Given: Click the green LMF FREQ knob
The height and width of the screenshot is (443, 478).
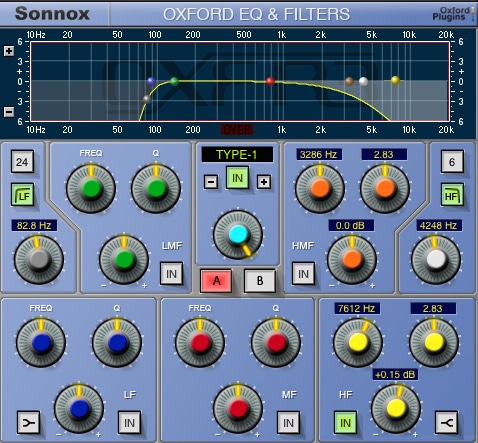Looking at the screenshot, I should pyautogui.click(x=91, y=188).
